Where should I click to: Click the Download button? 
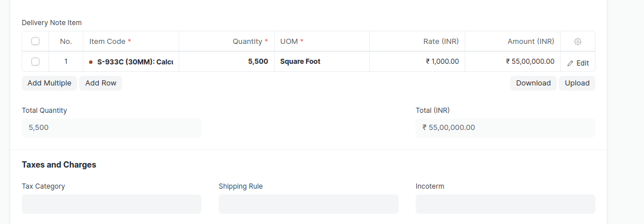click(x=533, y=83)
